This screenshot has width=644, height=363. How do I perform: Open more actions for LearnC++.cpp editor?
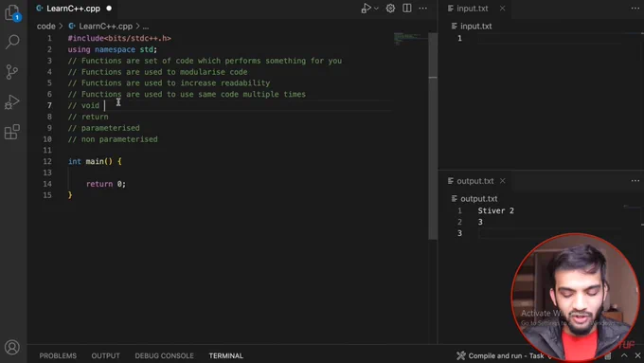(x=423, y=9)
